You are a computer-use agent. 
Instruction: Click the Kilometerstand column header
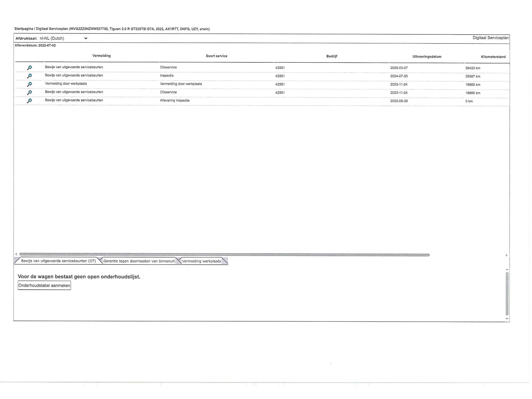(x=493, y=57)
